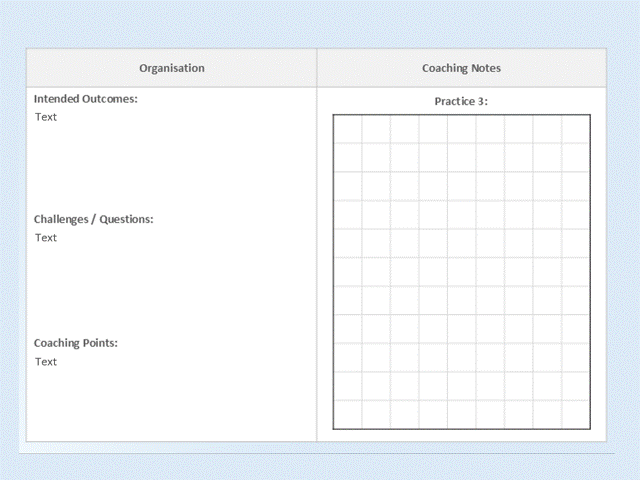640x480 pixels.
Task: Select the Intended Outcomes heading
Action: pyautogui.click(x=85, y=99)
